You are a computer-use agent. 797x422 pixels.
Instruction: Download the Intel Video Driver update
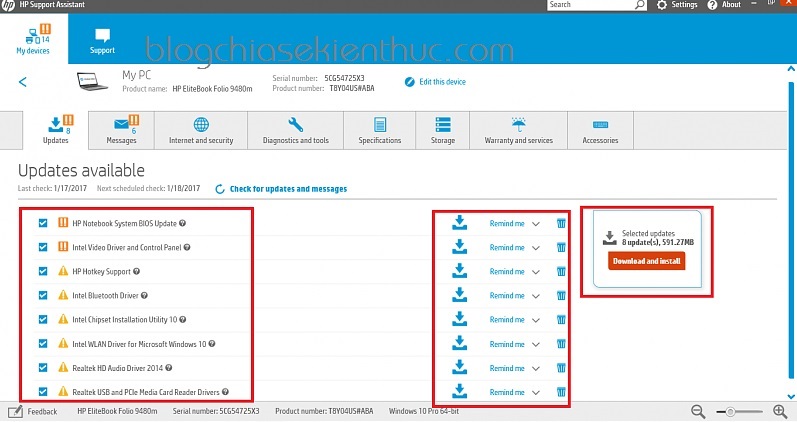[459, 247]
